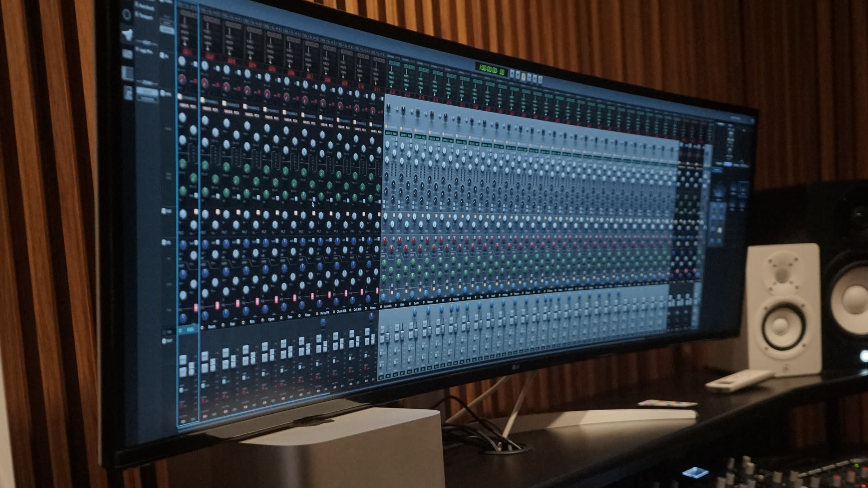The width and height of the screenshot is (868, 488).
Task: Select the Acoustic channel name label
Action: click(388, 306)
